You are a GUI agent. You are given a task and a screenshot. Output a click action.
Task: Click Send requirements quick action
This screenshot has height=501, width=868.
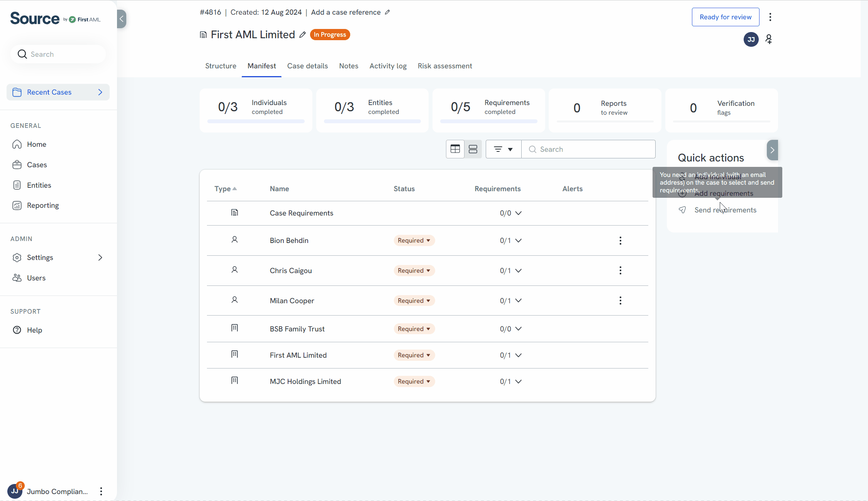tap(725, 210)
